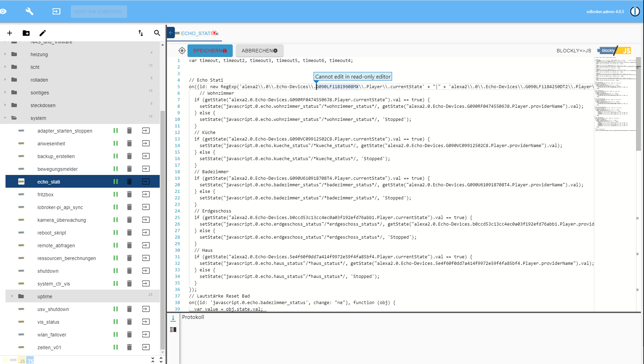Click the Protokoll log panel label
644x364 pixels.
tap(193, 317)
